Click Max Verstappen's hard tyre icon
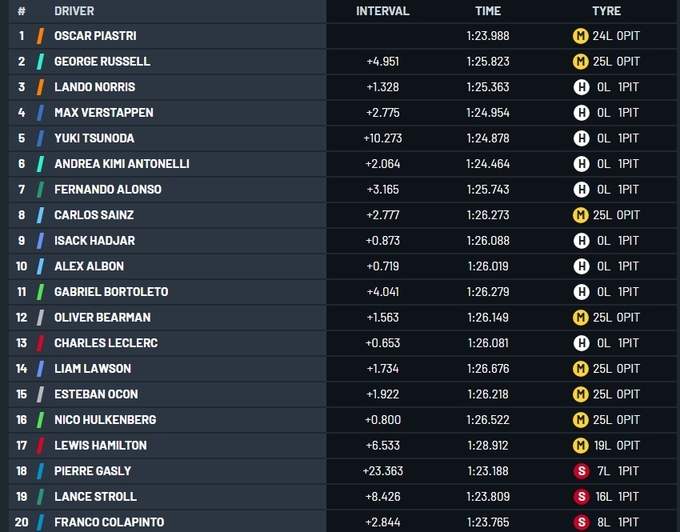This screenshot has height=532, width=680. (x=579, y=113)
